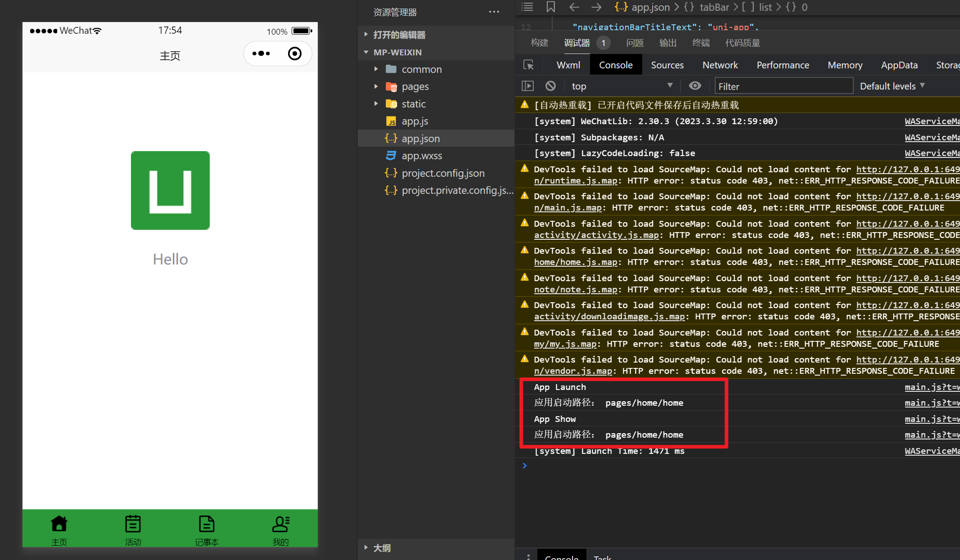The height and width of the screenshot is (560, 960).
Task: Click the element inspector picker icon
Action: click(529, 65)
